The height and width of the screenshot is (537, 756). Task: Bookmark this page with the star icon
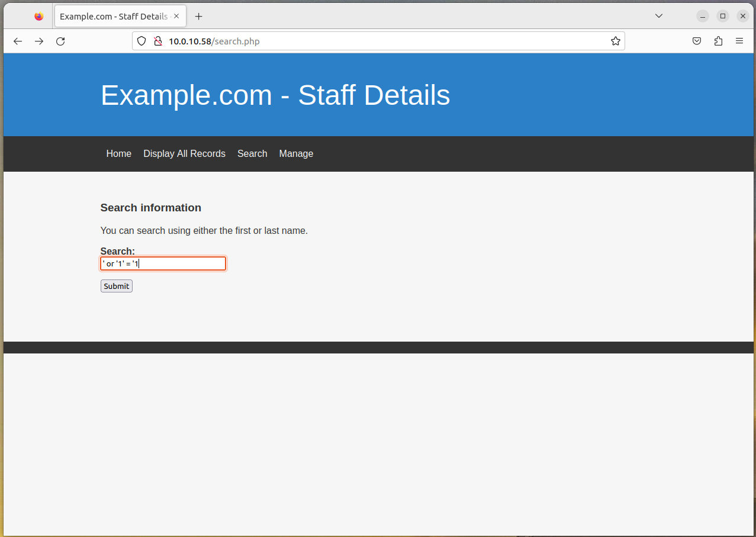(x=615, y=41)
